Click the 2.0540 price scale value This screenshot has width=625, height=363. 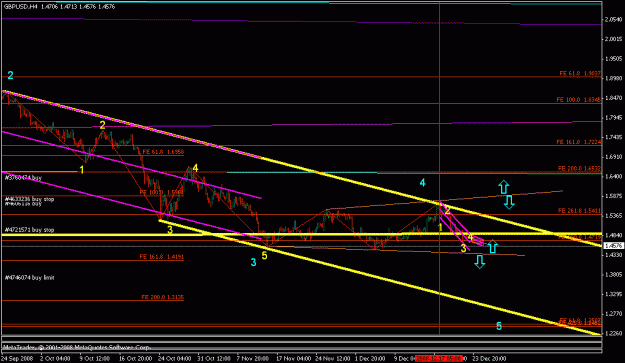[614, 19]
